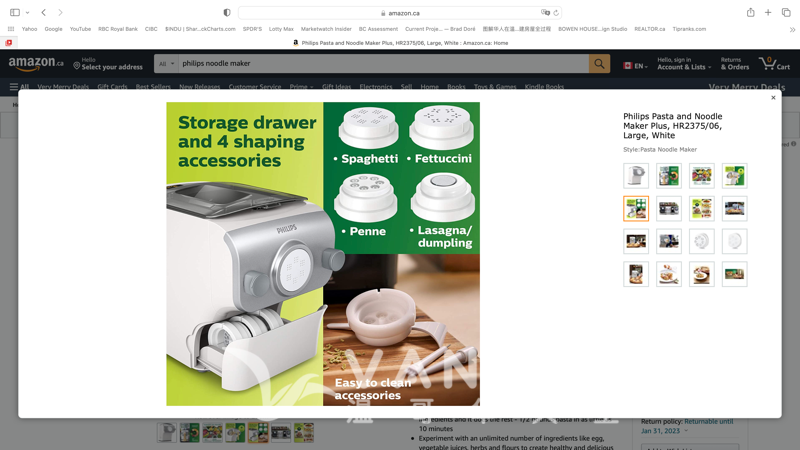Open the privacy report shield icon
The width and height of the screenshot is (800, 450).
pyautogui.click(x=227, y=13)
